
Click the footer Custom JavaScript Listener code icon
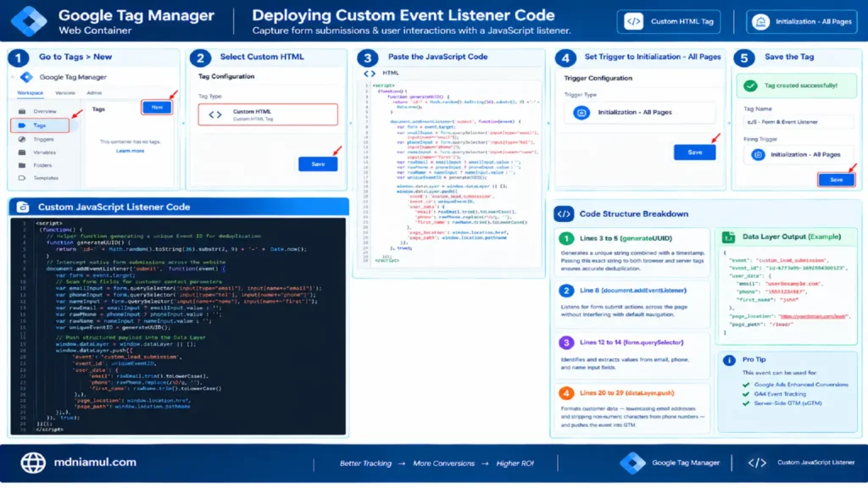pyautogui.click(x=757, y=463)
